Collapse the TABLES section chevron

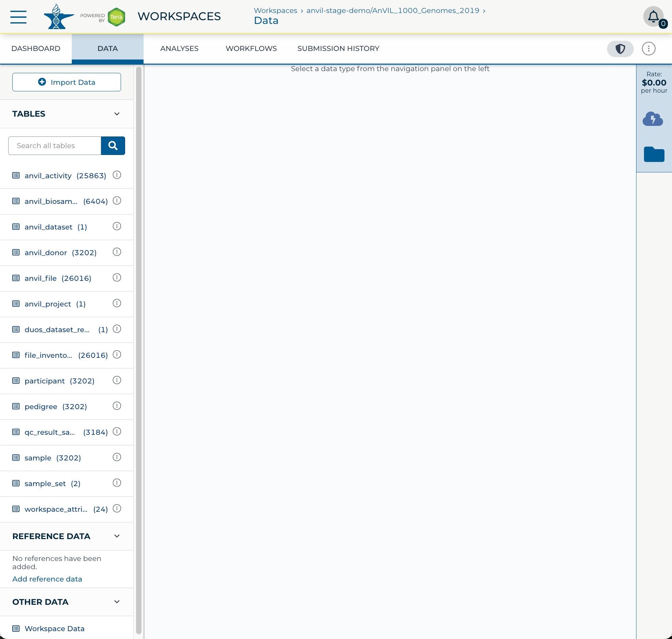117,114
